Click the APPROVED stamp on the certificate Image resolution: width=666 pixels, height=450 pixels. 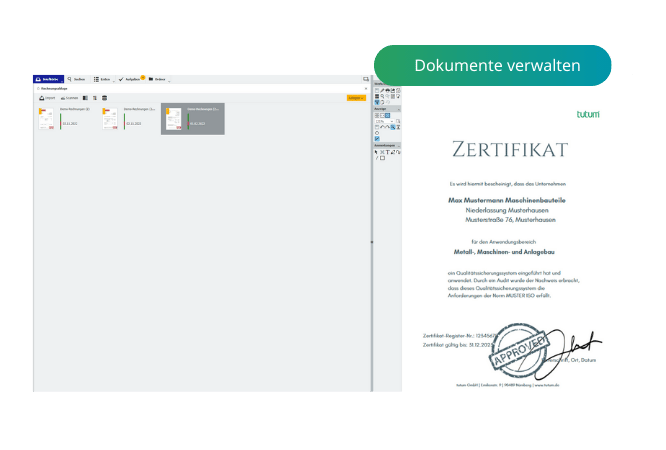[519, 350]
